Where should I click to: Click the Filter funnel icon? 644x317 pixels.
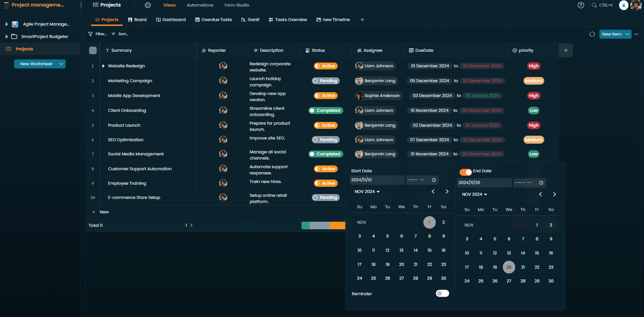coord(90,34)
